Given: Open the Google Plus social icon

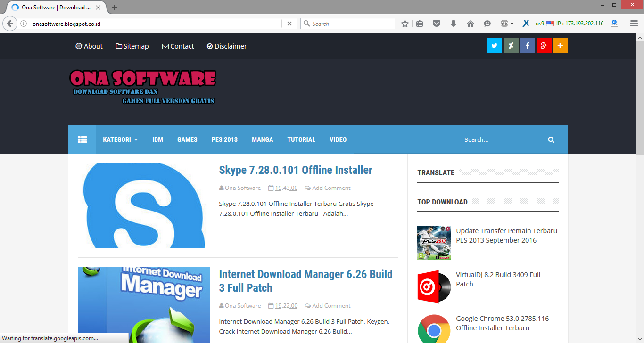Looking at the screenshot, I should click(544, 46).
